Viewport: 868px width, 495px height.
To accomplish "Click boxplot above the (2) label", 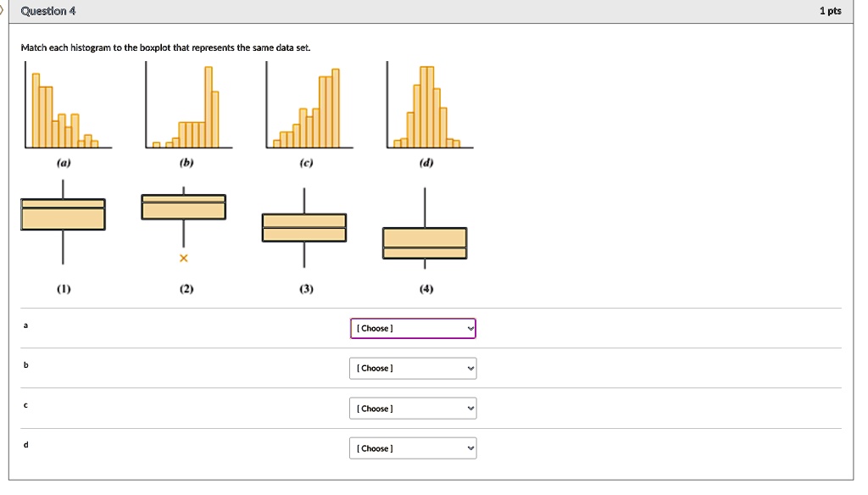I will point(183,208).
